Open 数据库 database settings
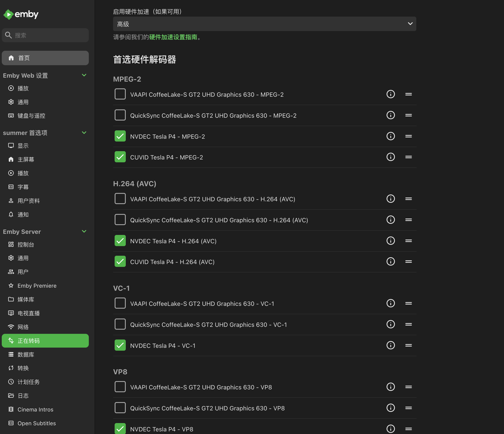 pyautogui.click(x=45, y=354)
